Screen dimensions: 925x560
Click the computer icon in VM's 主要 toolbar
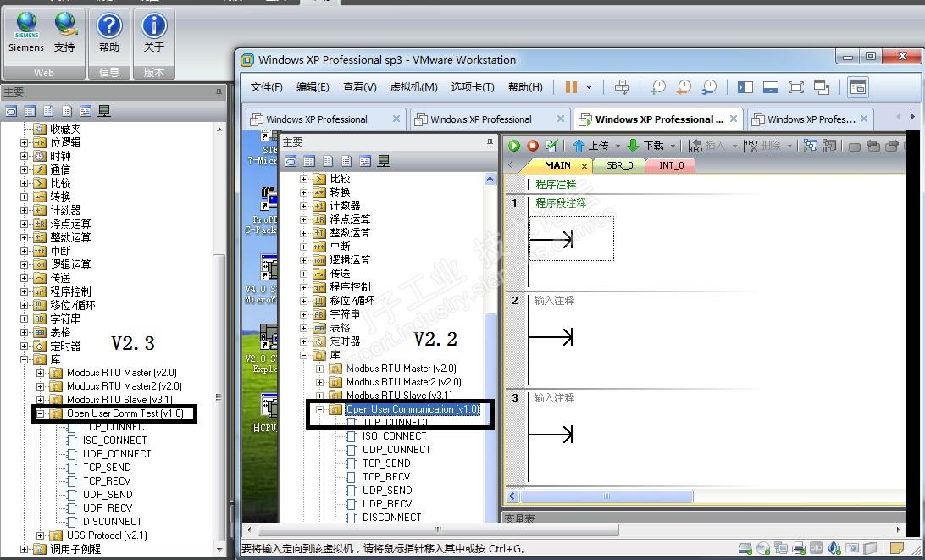click(384, 161)
